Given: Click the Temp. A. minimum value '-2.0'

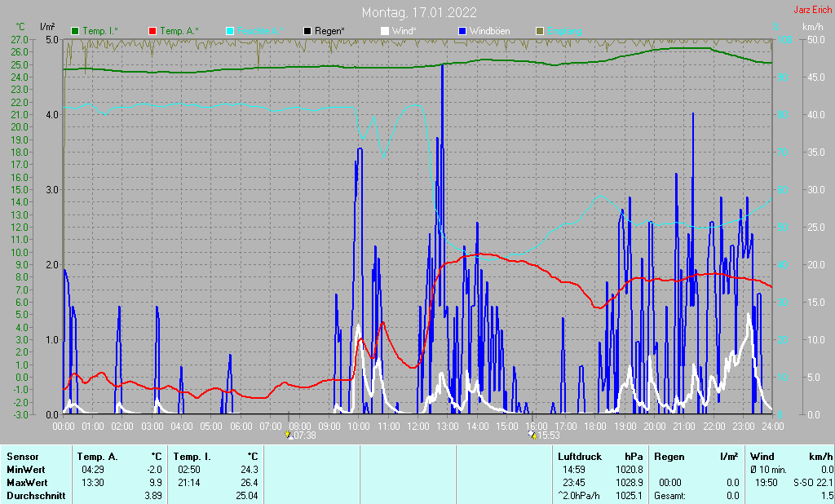Looking at the screenshot, I should [154, 470].
